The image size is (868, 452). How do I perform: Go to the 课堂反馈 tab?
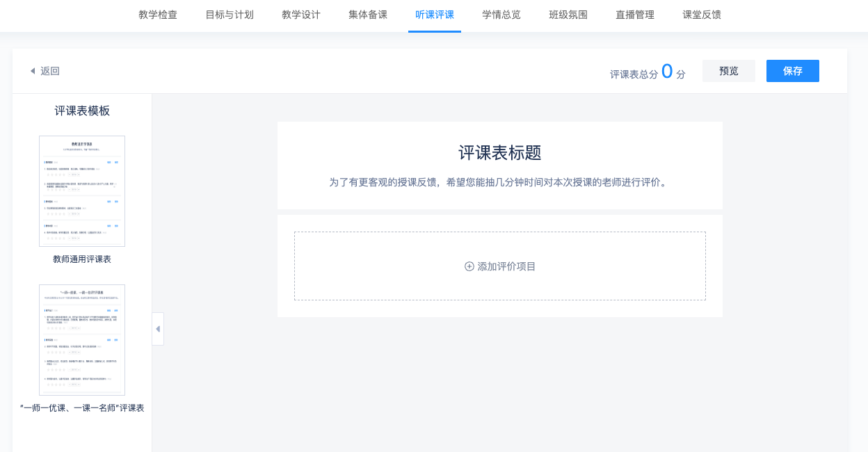[x=702, y=15]
